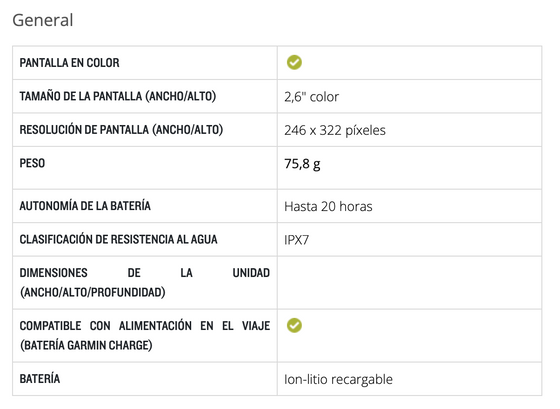Click the 246 x 322 píxeles value
560x409 pixels.
[x=335, y=130]
